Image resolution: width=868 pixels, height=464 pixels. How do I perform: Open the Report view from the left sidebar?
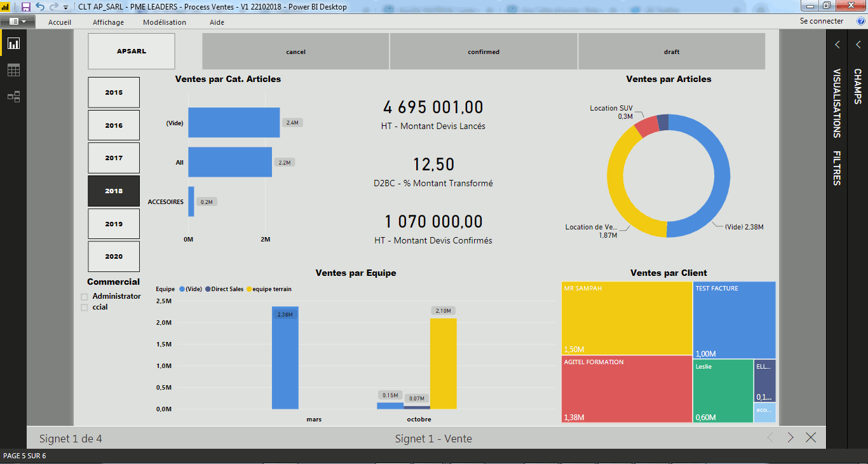click(x=13, y=43)
